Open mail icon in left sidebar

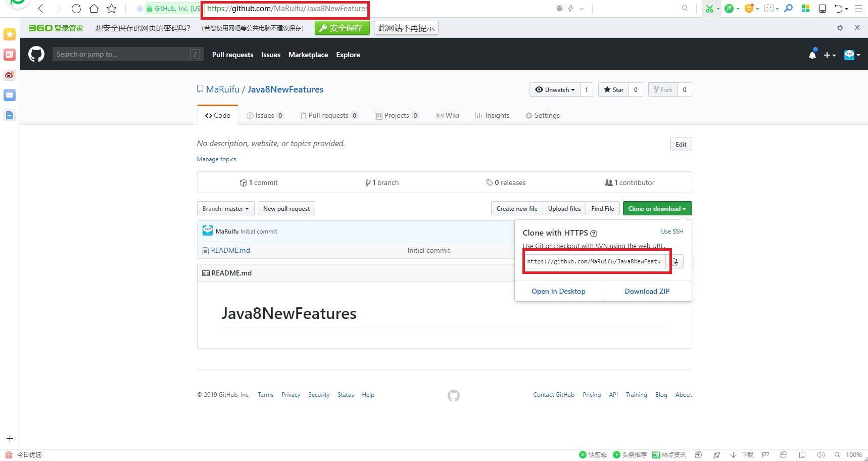tap(10, 95)
